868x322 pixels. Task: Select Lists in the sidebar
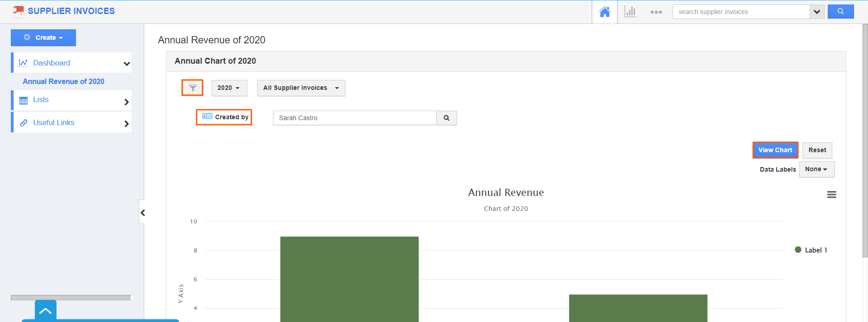tap(41, 100)
